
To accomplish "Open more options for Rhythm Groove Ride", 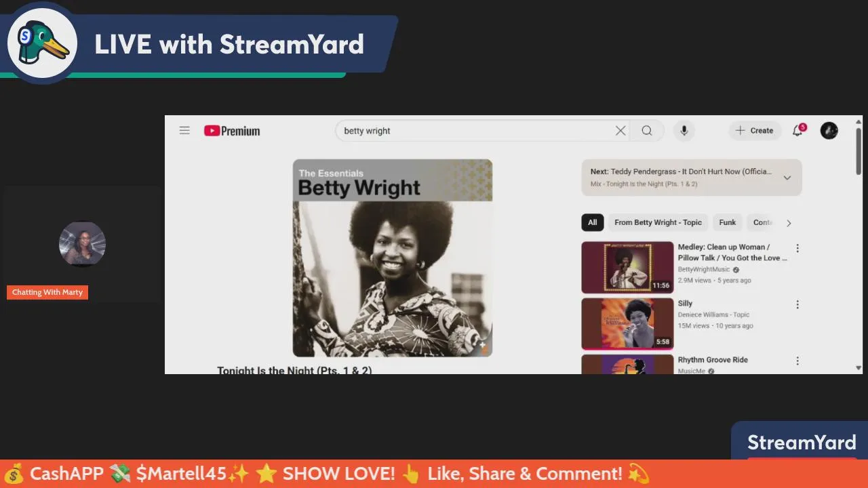I will click(x=797, y=361).
